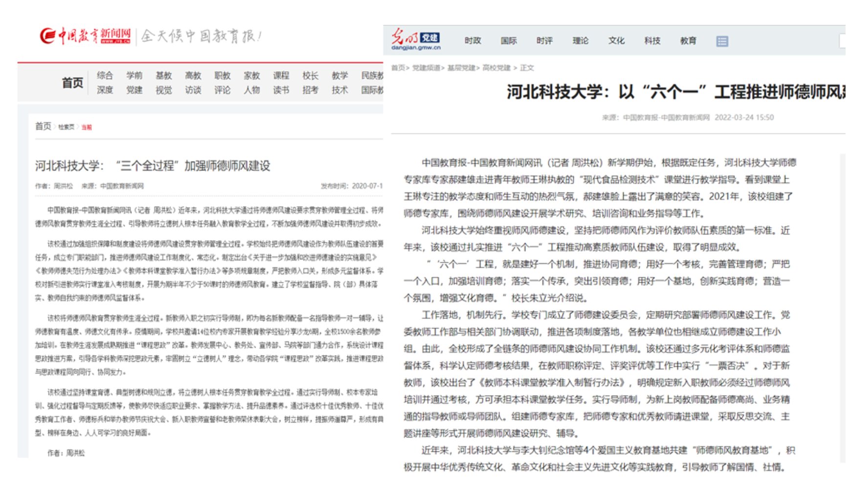Open the 教学 channel
The image size is (846, 504).
[340, 75]
